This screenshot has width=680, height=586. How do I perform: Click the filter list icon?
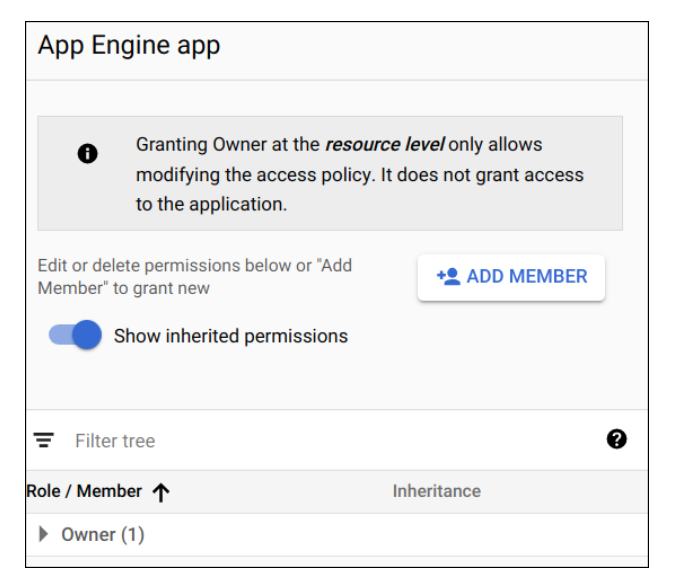click(44, 440)
